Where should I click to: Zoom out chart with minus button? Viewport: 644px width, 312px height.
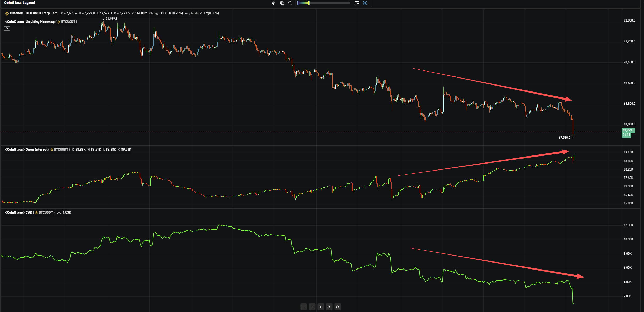point(304,307)
